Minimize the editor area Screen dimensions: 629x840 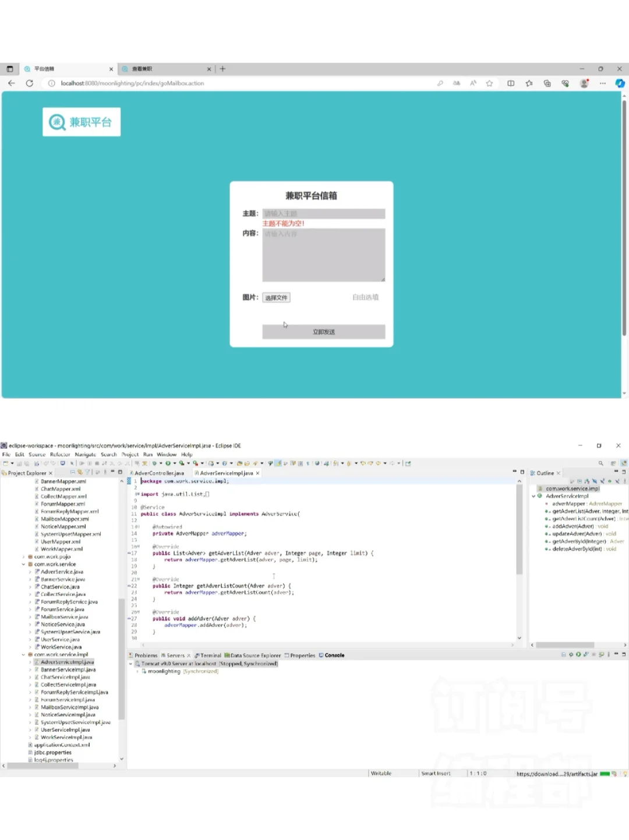514,472
